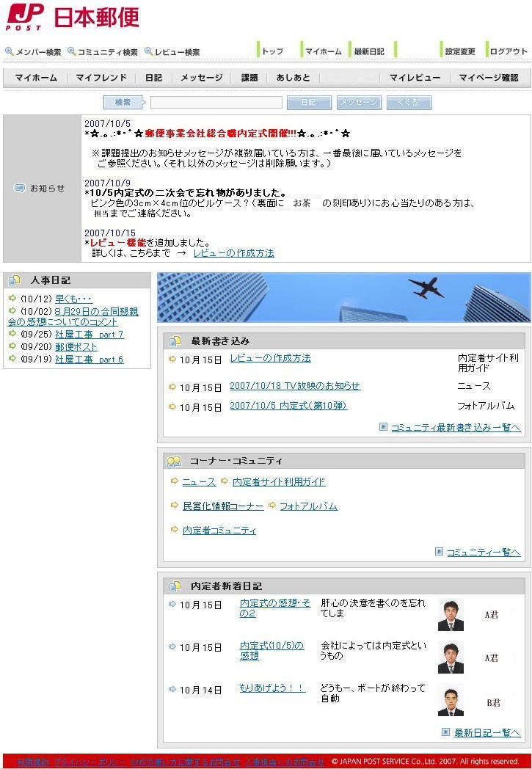Image resolution: width=532 pixels, height=769 pixels.
Task: Select 日記 tab in gray menu bar
Action: [153, 78]
